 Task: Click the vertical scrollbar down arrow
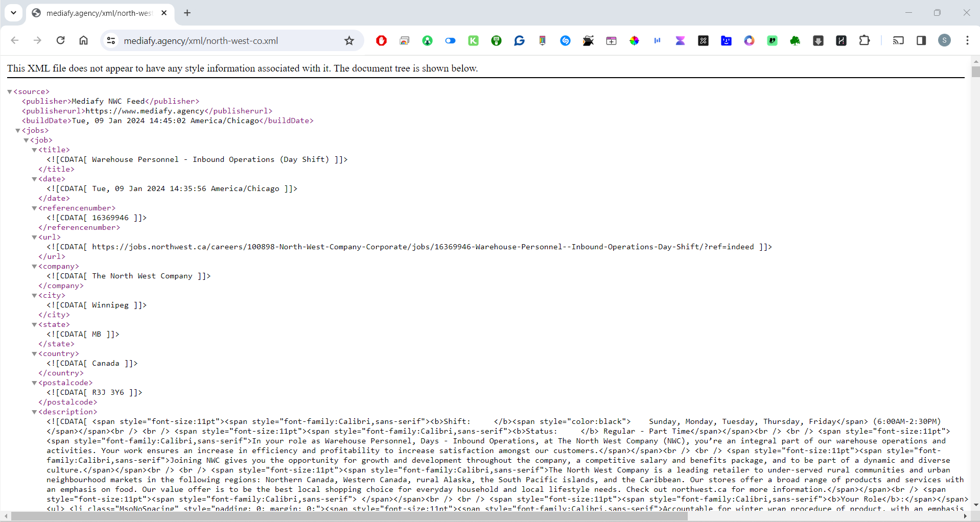point(975,505)
